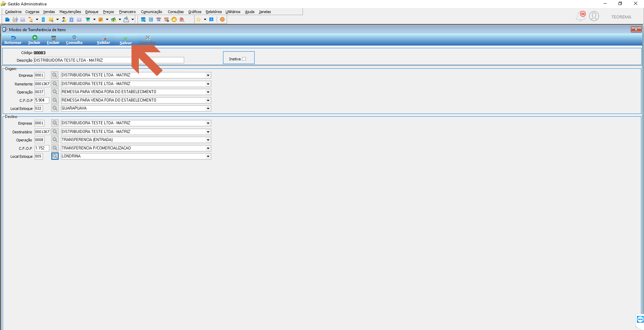Image resolution: width=644 pixels, height=330 pixels.
Task: Click the Validar button
Action: [x=104, y=40]
